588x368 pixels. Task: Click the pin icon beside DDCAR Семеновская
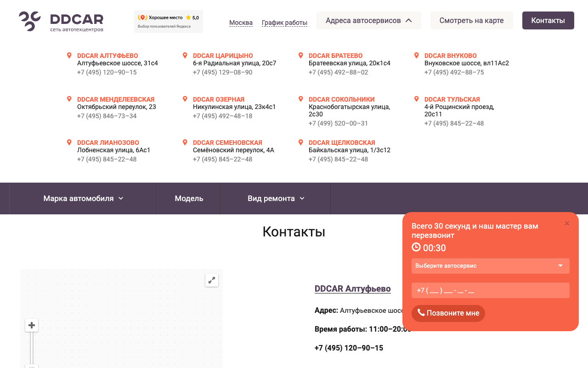[185, 143]
